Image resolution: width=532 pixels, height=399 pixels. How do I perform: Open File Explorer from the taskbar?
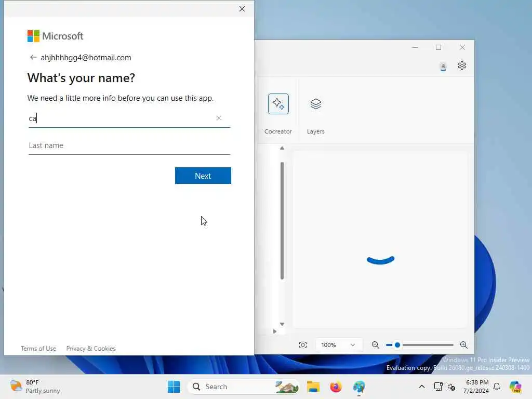[x=313, y=387]
